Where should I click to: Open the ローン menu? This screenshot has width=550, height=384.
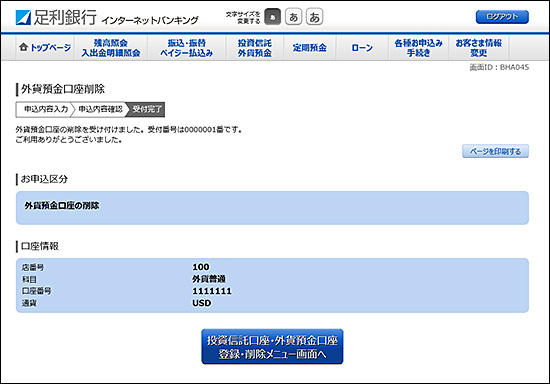click(x=362, y=48)
